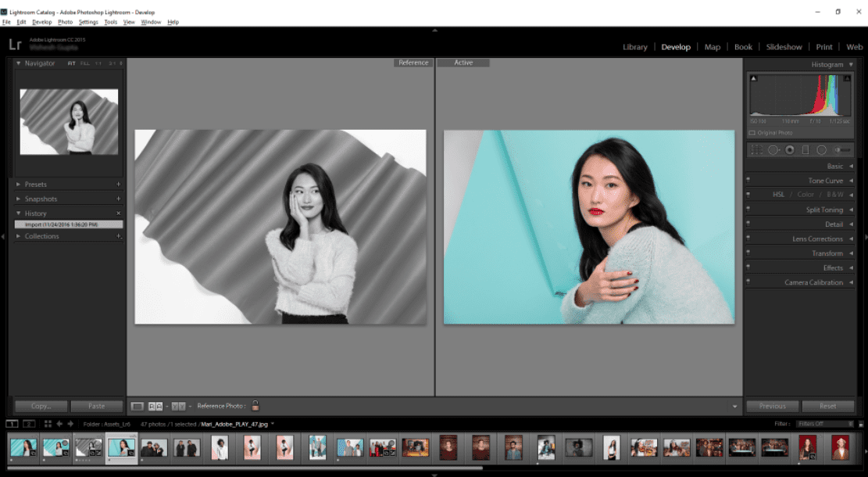Enable the Original Photo checkbox
The image size is (868, 477).
pyautogui.click(x=752, y=133)
